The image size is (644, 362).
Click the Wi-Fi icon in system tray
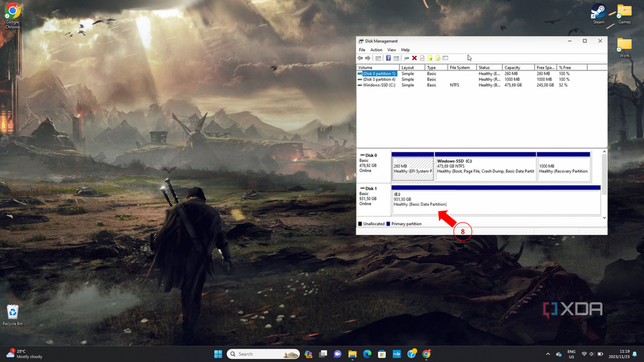(584, 354)
